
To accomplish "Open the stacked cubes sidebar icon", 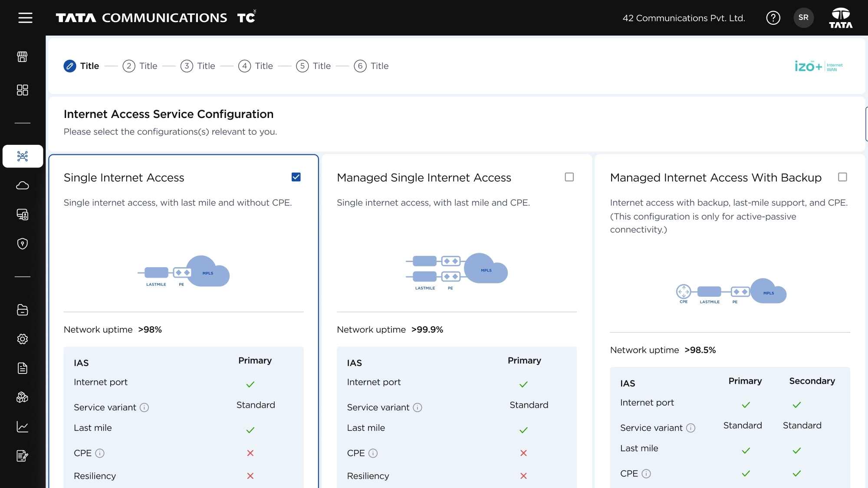I will click(23, 397).
